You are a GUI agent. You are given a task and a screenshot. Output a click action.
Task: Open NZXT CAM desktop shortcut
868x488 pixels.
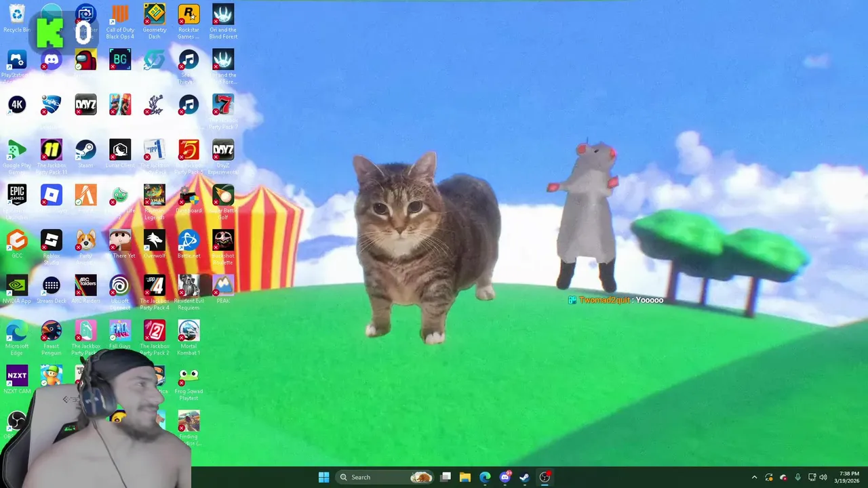[x=17, y=380]
